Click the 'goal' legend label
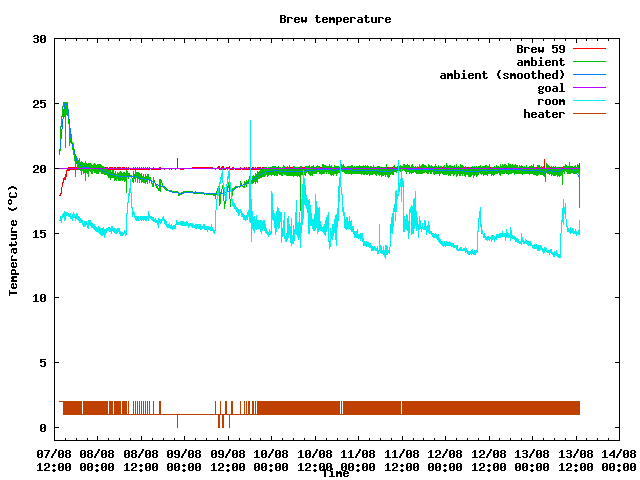The height and width of the screenshot is (480, 640). 551,88
